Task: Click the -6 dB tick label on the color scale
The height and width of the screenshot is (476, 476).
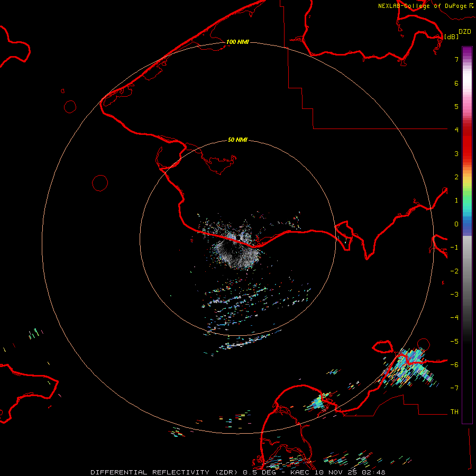Action: [x=454, y=365]
